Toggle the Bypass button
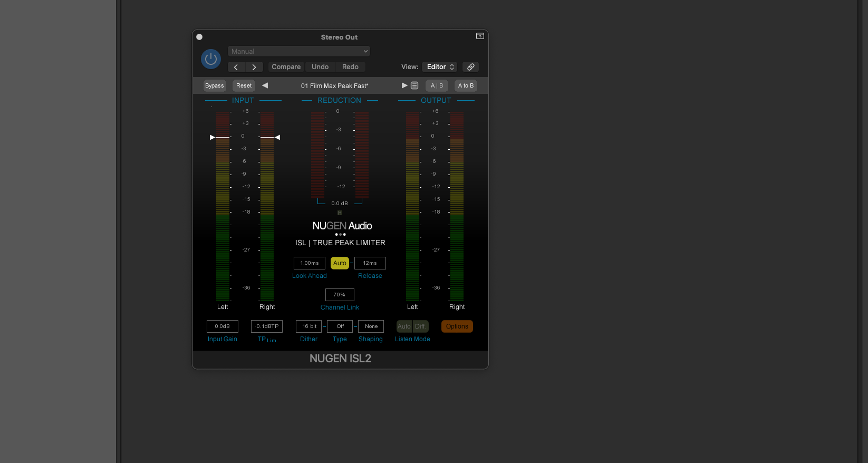Viewport: 868px width, 463px height. [215, 85]
